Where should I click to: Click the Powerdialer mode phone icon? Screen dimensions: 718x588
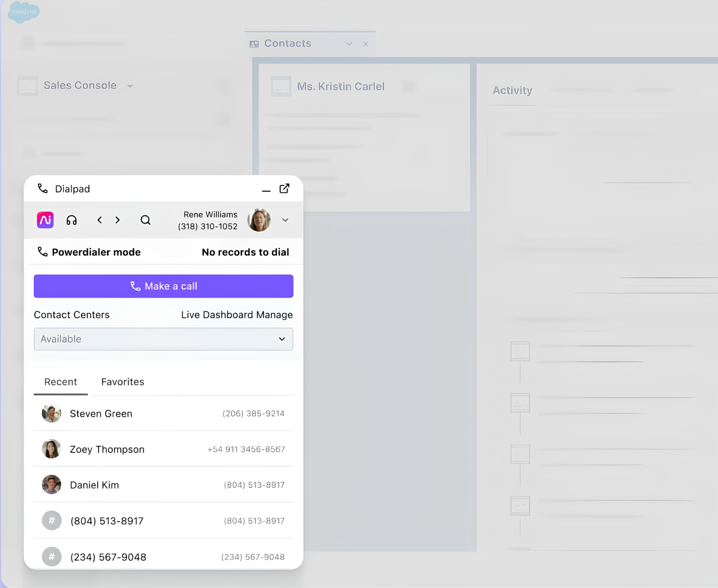[x=42, y=252]
